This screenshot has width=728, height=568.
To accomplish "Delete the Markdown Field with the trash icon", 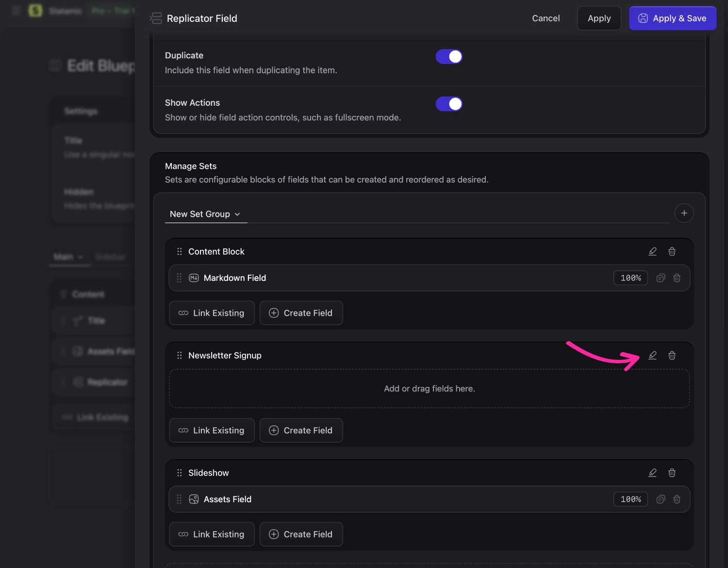I will (x=677, y=278).
